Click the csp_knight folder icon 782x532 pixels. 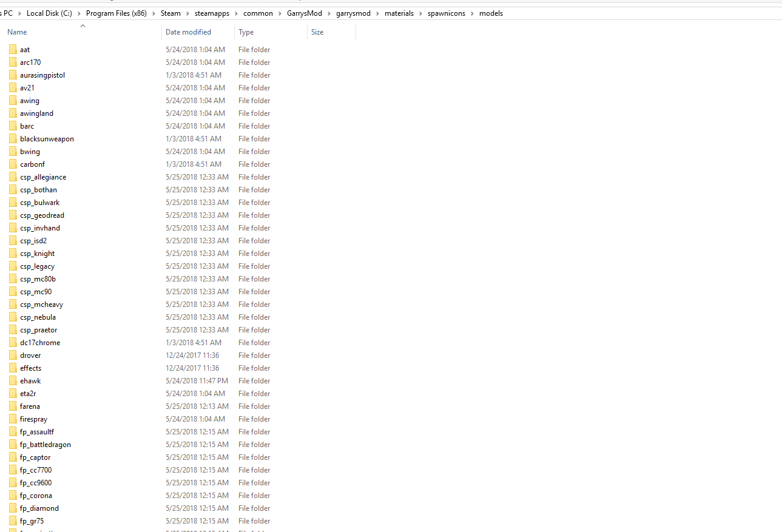click(x=13, y=254)
